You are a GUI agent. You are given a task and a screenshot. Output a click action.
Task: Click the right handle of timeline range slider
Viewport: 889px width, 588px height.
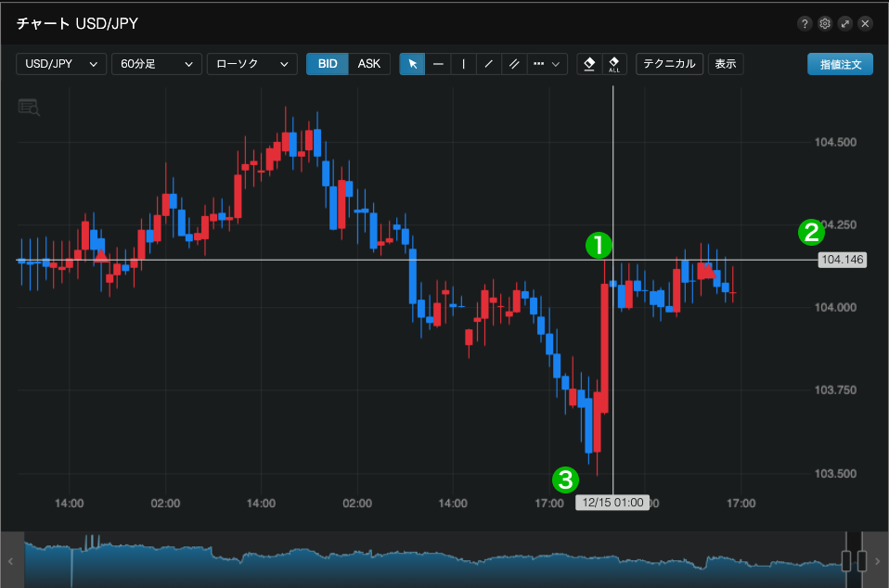[862, 560]
